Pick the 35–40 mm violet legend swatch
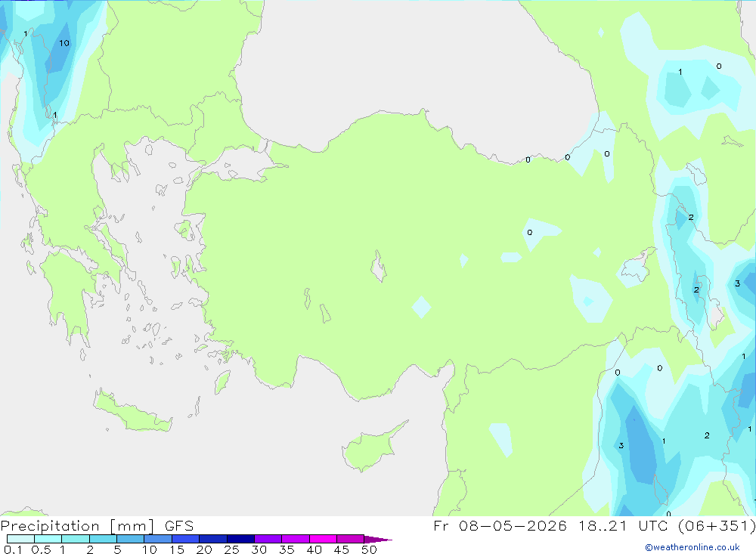This screenshot has width=756, height=554. point(295,539)
